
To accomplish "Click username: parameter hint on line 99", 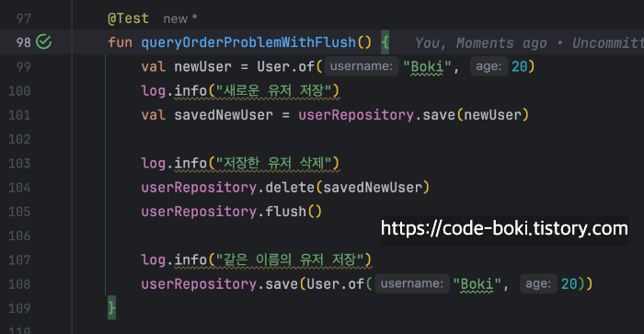I will tap(362, 66).
